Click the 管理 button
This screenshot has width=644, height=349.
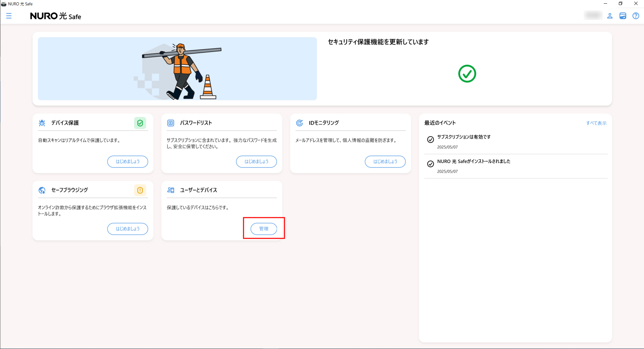point(264,229)
